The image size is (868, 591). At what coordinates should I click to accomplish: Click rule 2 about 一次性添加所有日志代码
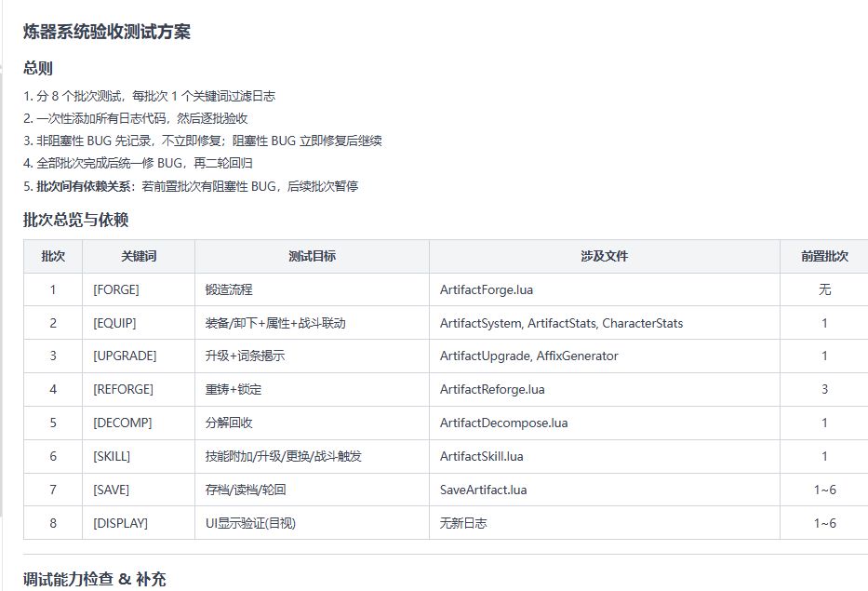coord(136,118)
